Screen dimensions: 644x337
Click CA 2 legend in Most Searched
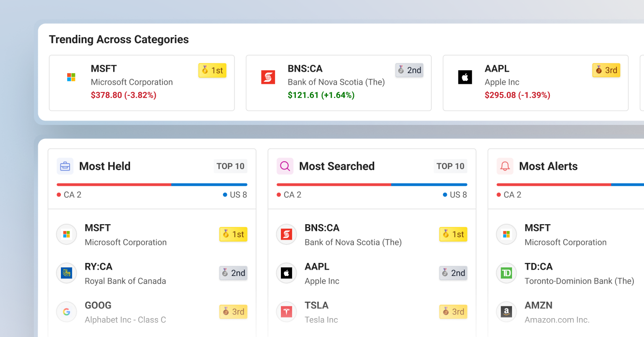(289, 195)
